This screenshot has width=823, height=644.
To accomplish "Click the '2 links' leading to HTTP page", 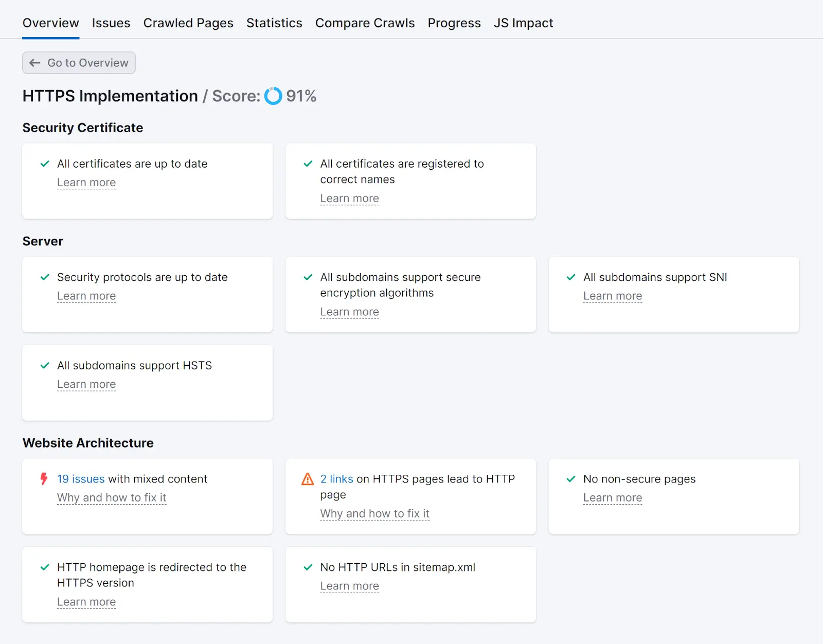I will (336, 479).
